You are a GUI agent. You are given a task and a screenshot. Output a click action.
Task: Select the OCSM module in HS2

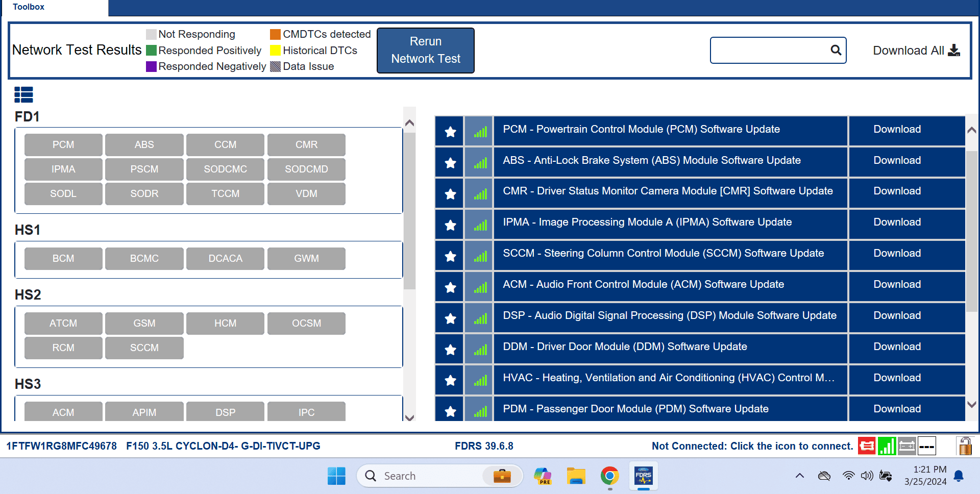306,323
